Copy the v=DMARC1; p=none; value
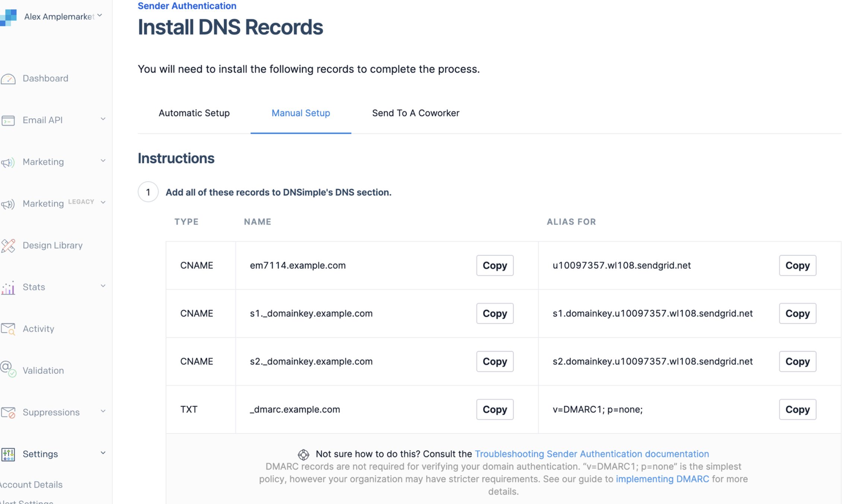The image size is (853, 504). [x=797, y=409]
